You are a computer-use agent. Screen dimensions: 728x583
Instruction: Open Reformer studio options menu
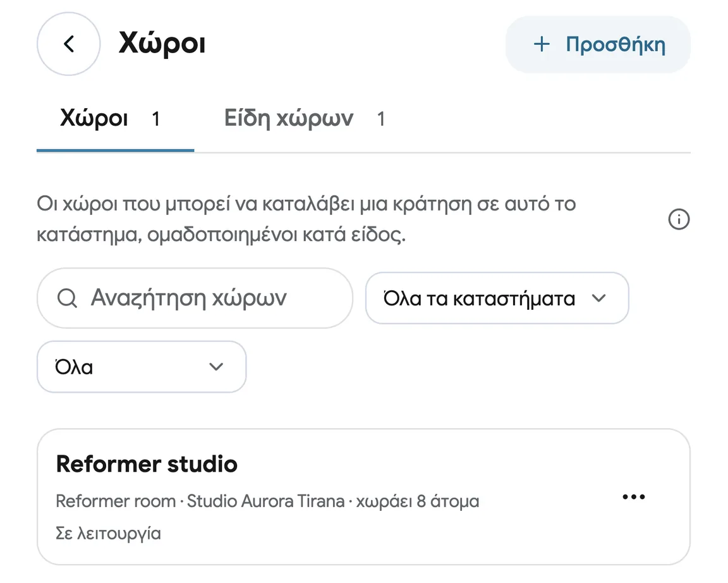(634, 496)
